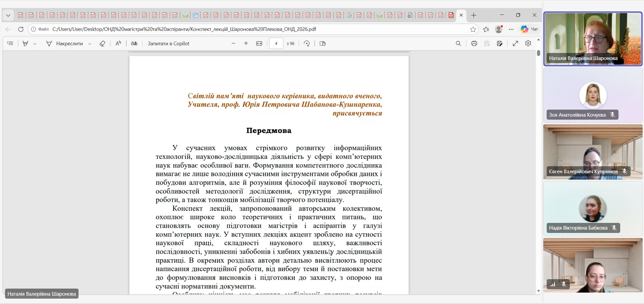Toggle page view layout mode
The image size is (644, 304).
pyautogui.click(x=323, y=44)
